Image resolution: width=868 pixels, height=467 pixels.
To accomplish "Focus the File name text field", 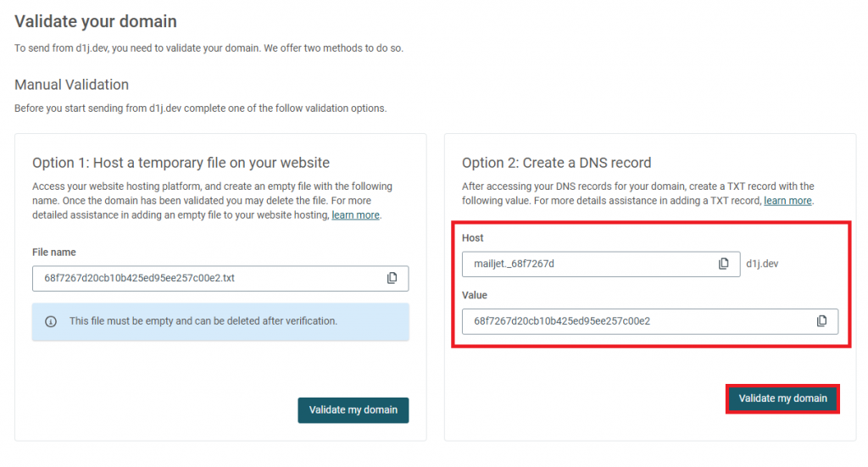I will click(x=220, y=278).
